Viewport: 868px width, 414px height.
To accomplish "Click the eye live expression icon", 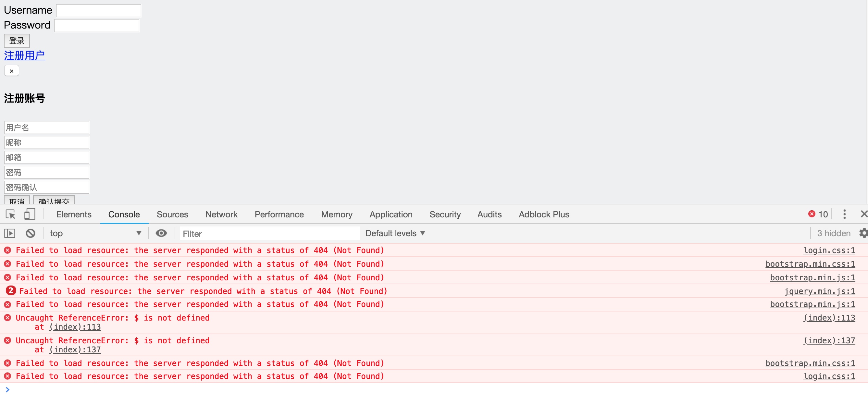I will tap(161, 233).
